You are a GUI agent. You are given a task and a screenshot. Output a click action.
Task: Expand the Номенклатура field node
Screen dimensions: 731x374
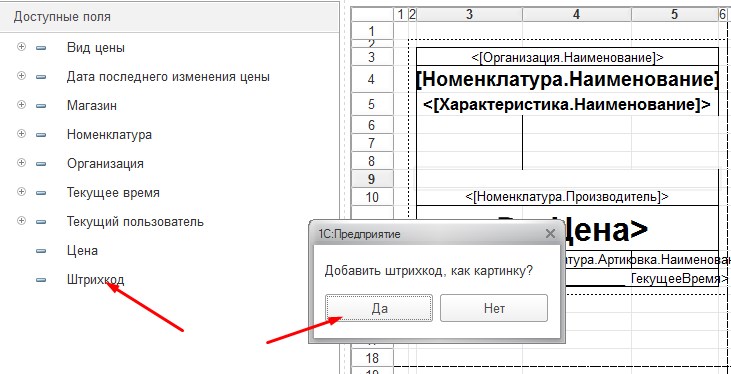pyautogui.click(x=21, y=134)
